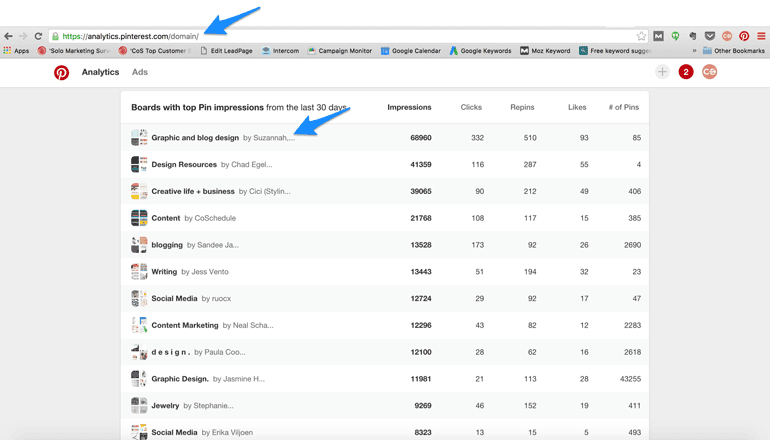This screenshot has height=440, width=770.
Task: Open the Gmail M extension icon
Action: coord(659,36)
